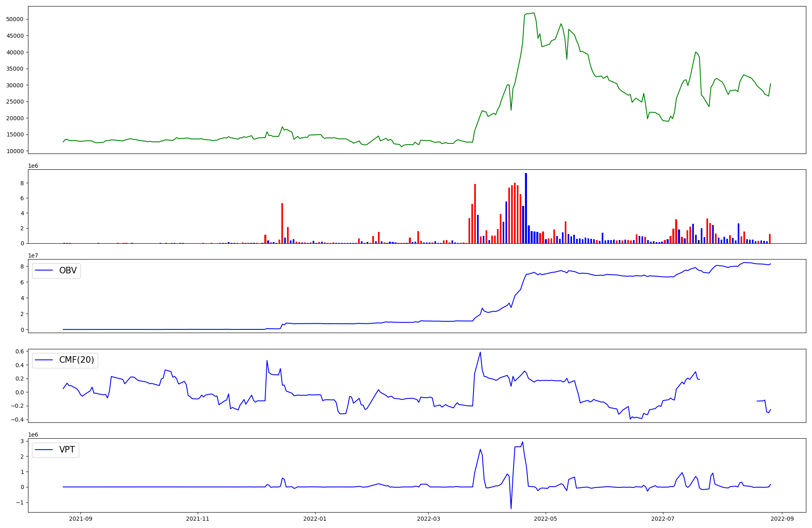Click the VPT legend label
The image size is (812, 528).
coord(67,450)
